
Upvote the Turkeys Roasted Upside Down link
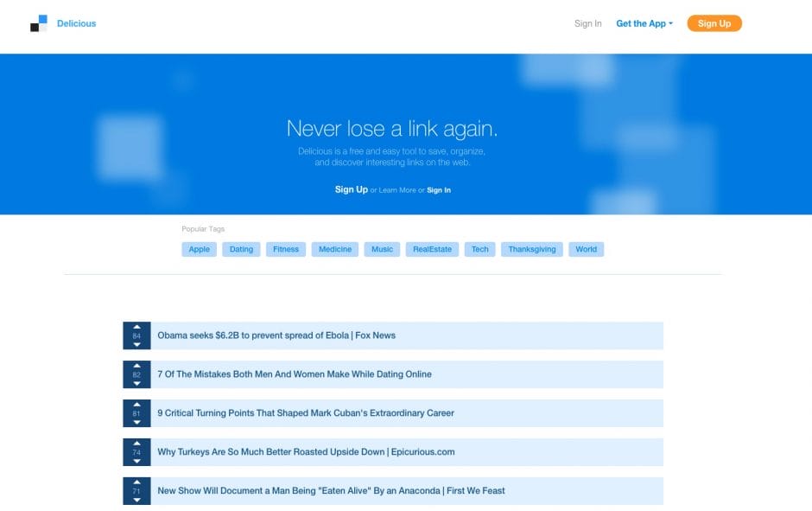[x=136, y=444]
